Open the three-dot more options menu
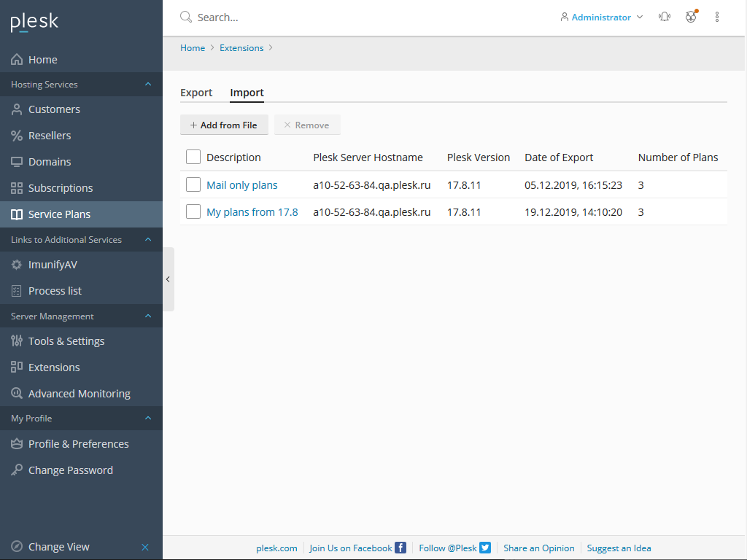Screen dimensions: 747x560 pyautogui.click(x=717, y=17)
